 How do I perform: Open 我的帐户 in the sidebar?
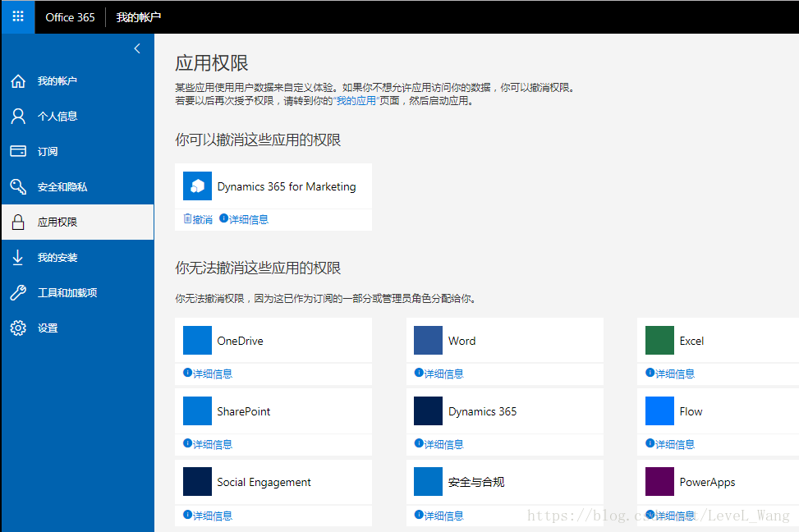[57, 81]
